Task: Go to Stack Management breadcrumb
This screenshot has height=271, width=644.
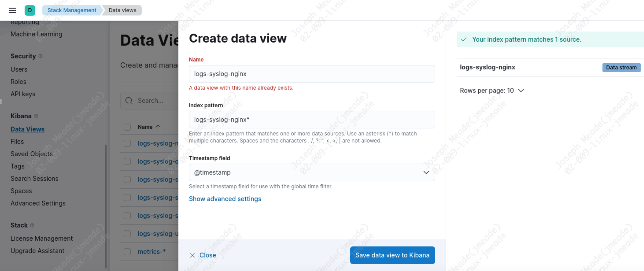Action: tap(72, 10)
